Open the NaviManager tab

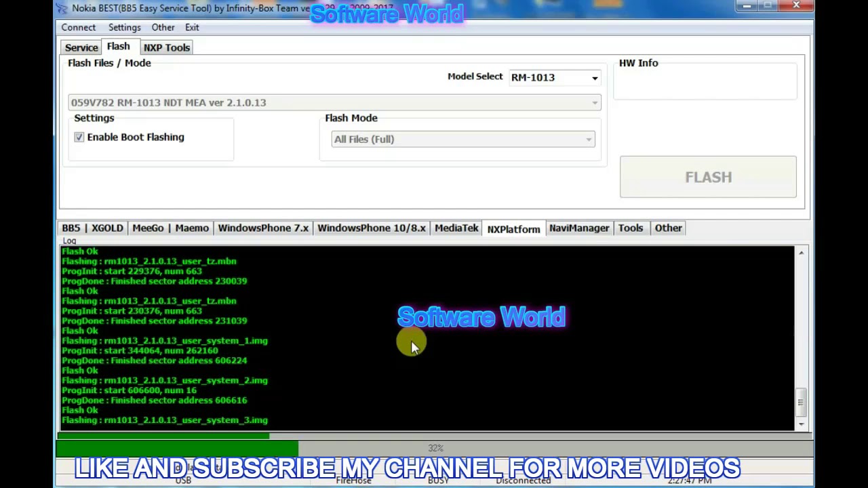coord(579,228)
